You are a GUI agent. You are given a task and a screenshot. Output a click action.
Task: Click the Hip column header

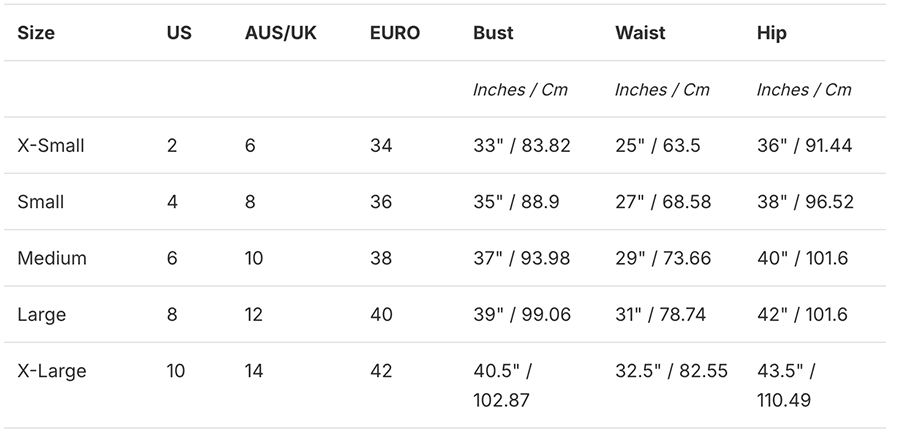[x=772, y=33]
